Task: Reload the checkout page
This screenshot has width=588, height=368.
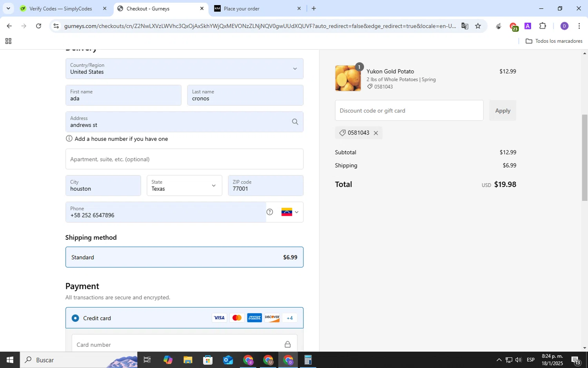Action: (38, 26)
